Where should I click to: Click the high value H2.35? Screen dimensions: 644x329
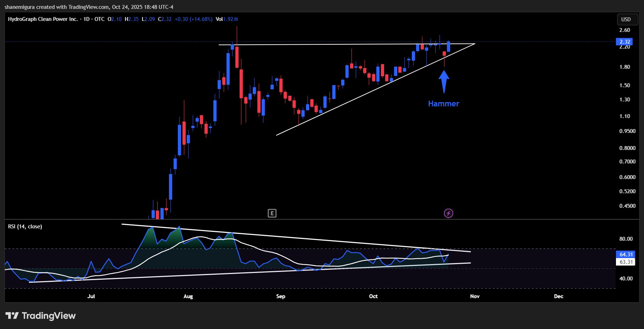tap(132, 19)
